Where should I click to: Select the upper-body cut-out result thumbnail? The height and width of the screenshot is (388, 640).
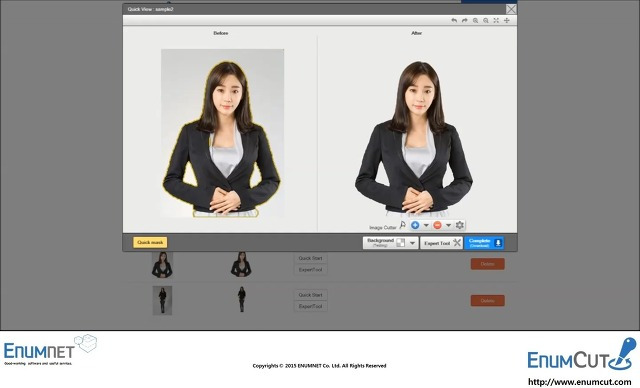[241, 264]
